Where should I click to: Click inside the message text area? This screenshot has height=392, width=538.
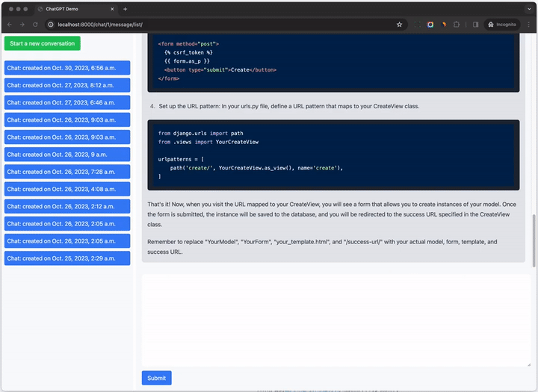coord(336,320)
